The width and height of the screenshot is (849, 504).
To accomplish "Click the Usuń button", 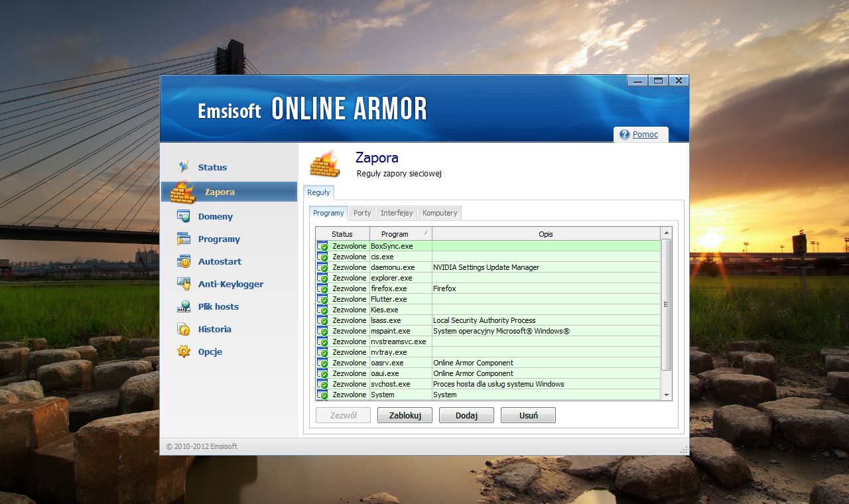I will click(528, 415).
